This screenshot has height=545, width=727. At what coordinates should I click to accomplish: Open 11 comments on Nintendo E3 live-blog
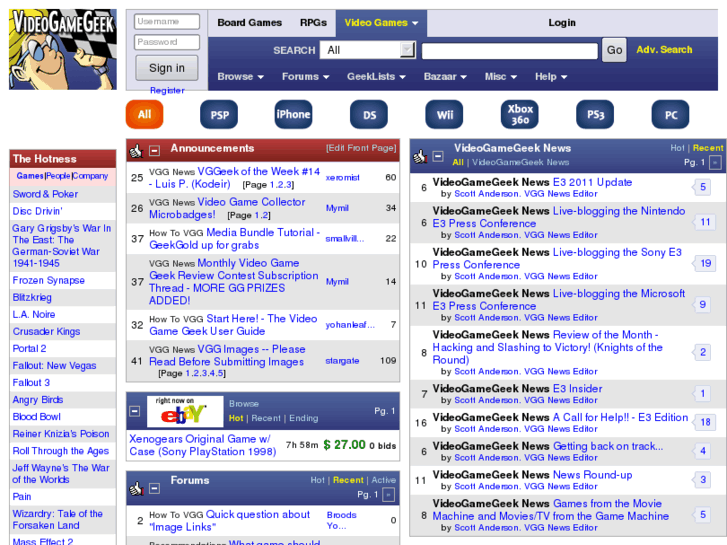tap(702, 222)
